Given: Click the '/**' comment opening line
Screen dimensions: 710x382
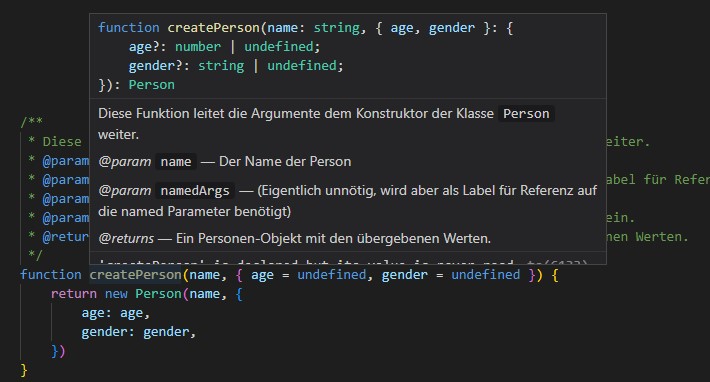Looking at the screenshot, I should [x=31, y=122].
